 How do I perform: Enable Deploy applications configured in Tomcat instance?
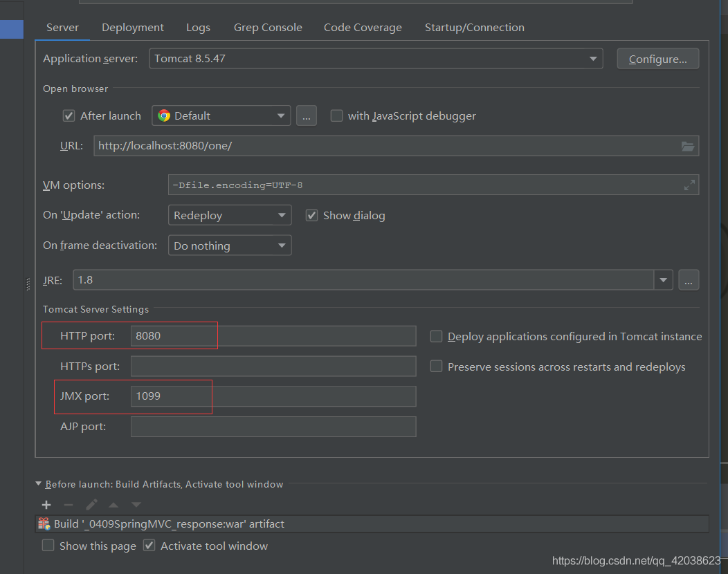click(x=436, y=336)
